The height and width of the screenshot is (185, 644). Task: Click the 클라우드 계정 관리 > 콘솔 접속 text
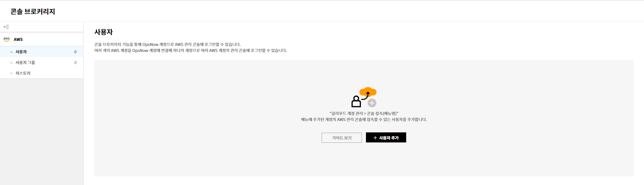tap(364, 114)
